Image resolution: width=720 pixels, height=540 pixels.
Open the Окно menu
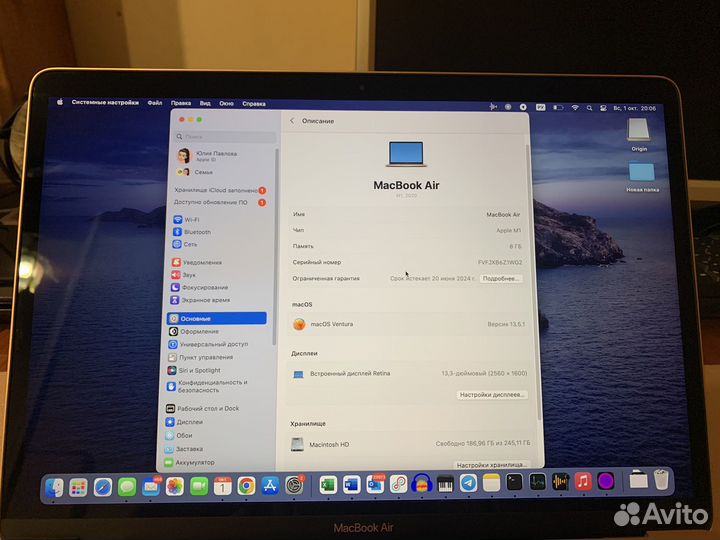click(x=226, y=104)
